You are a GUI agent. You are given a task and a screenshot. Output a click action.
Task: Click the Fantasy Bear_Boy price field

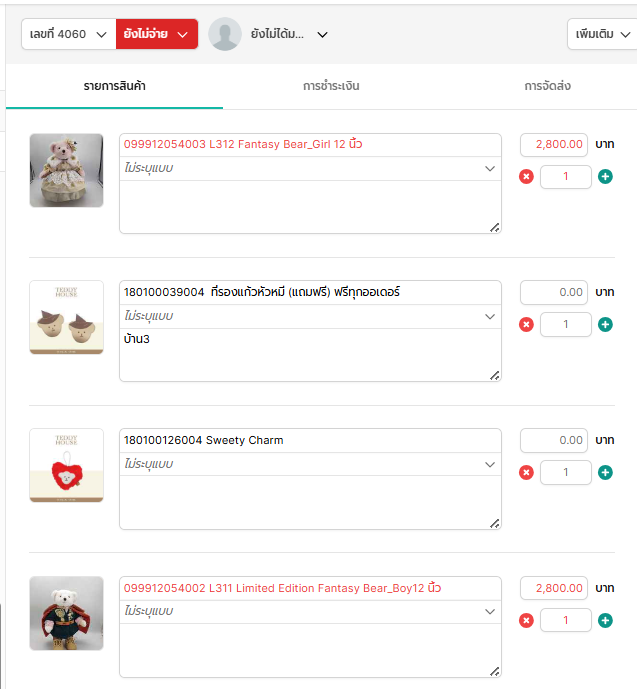[x=554, y=588]
